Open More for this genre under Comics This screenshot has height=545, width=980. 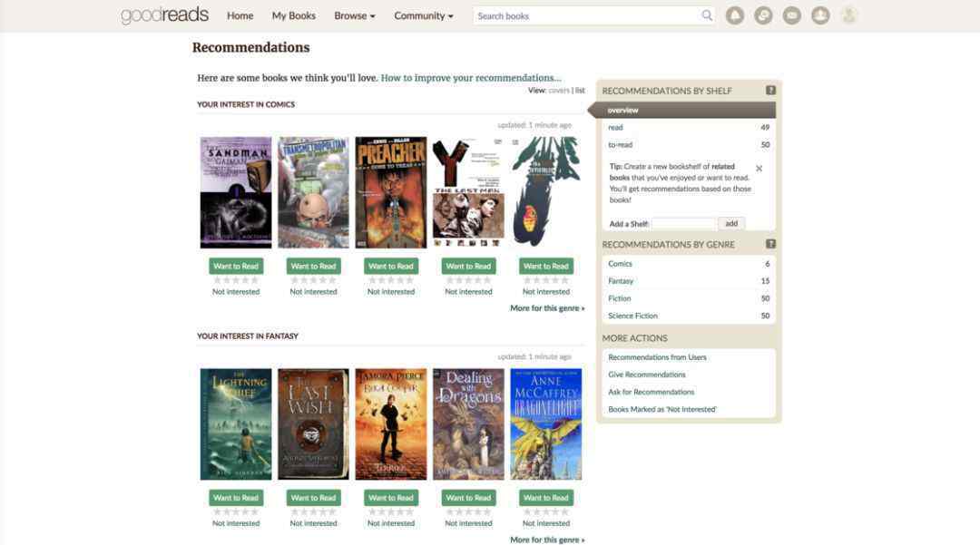(547, 308)
